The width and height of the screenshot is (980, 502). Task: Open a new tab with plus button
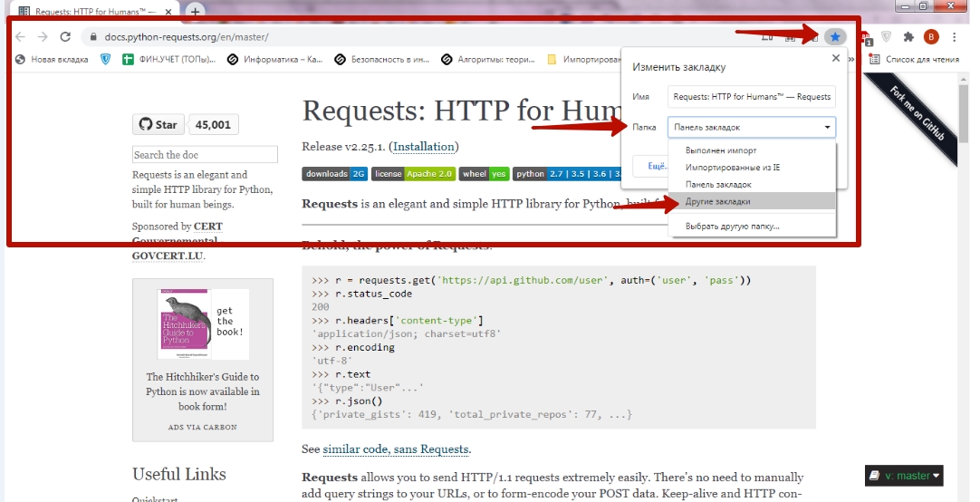pyautogui.click(x=195, y=11)
